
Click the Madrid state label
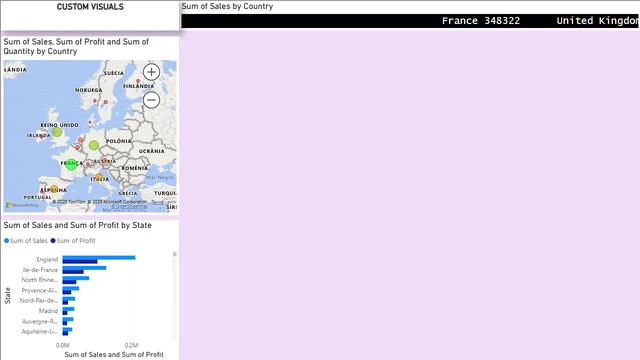pos(49,311)
